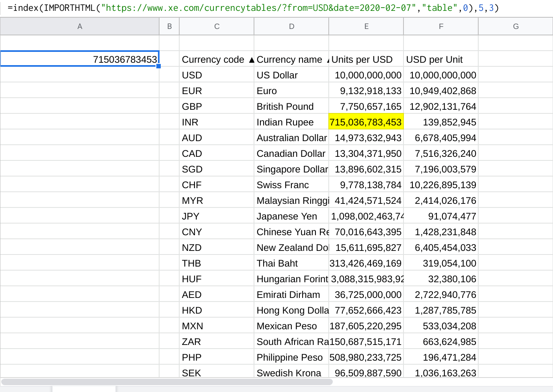Click the 'Indian Rupee' name cell
Viewport: 553px width, 392px height.
tap(291, 121)
